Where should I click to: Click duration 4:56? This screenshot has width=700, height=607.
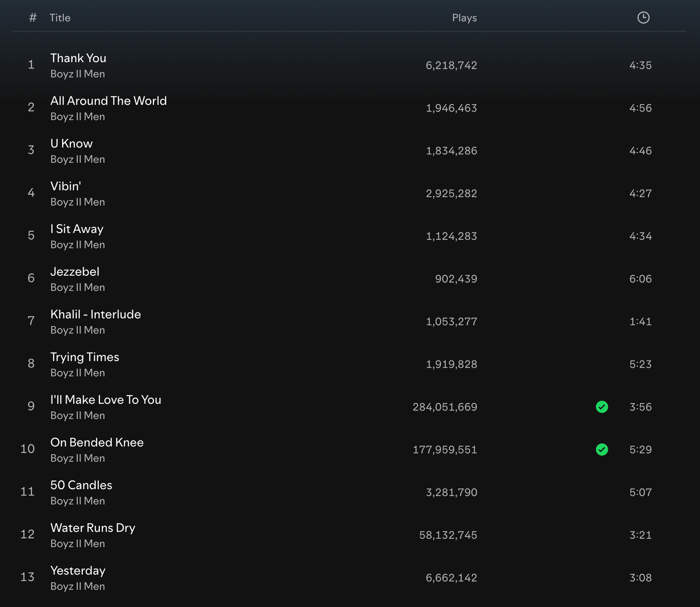coord(641,108)
